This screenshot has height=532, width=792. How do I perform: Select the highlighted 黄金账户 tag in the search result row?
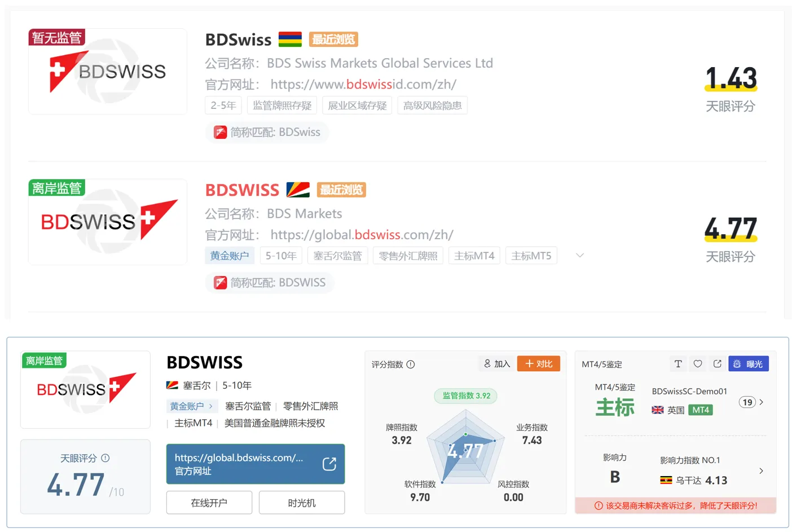[230, 256]
